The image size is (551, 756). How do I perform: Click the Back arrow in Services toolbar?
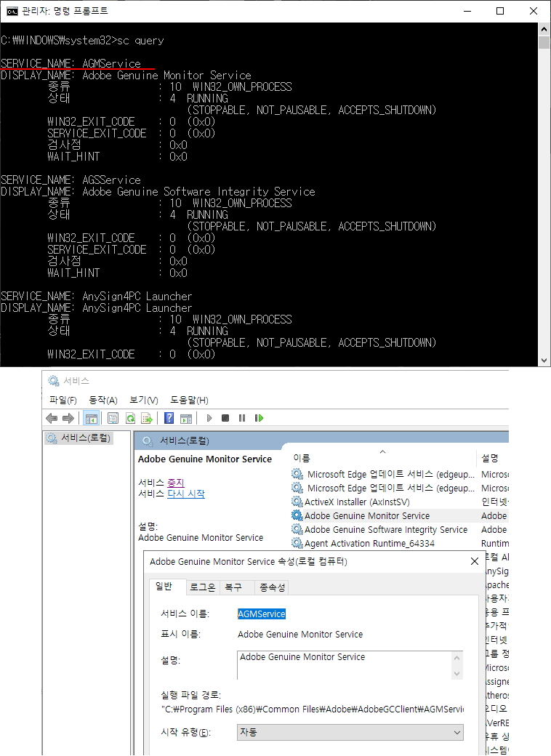(x=52, y=418)
